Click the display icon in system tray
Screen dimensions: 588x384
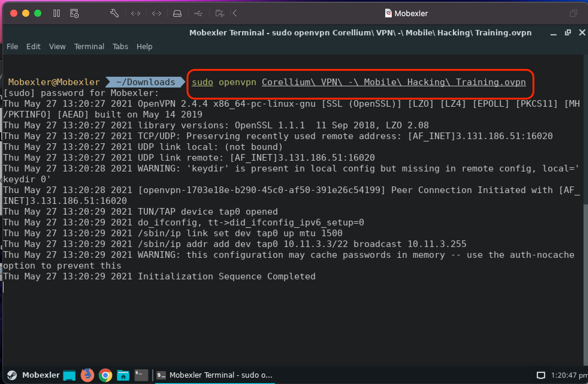(541, 375)
